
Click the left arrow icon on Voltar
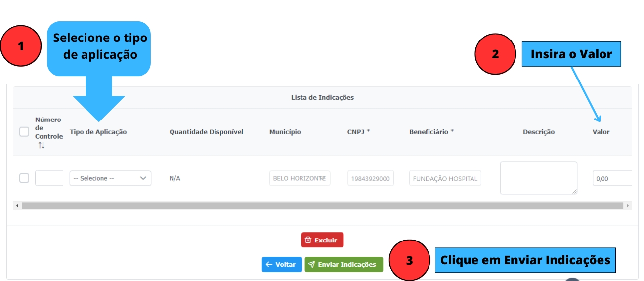pyautogui.click(x=269, y=264)
